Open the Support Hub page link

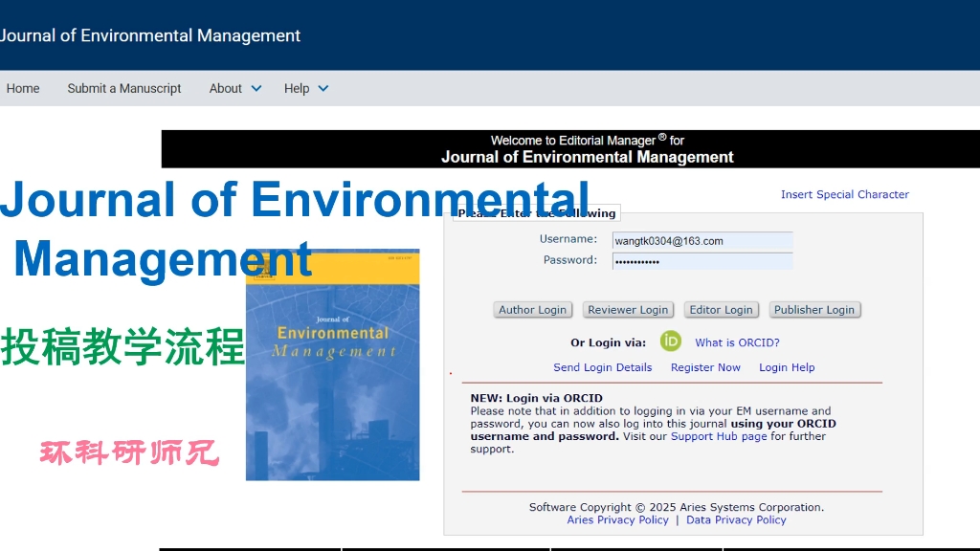[719, 436]
